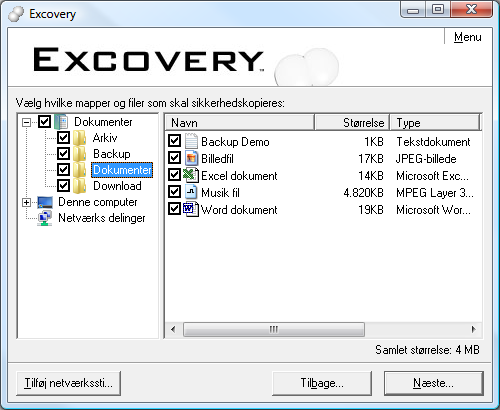Select the Backup tree item label

[112, 154]
